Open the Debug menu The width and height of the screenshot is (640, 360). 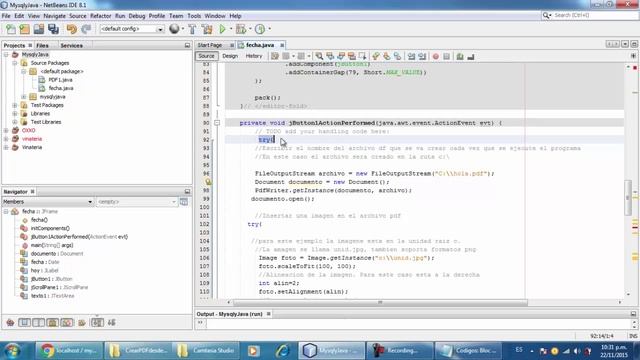(137, 16)
